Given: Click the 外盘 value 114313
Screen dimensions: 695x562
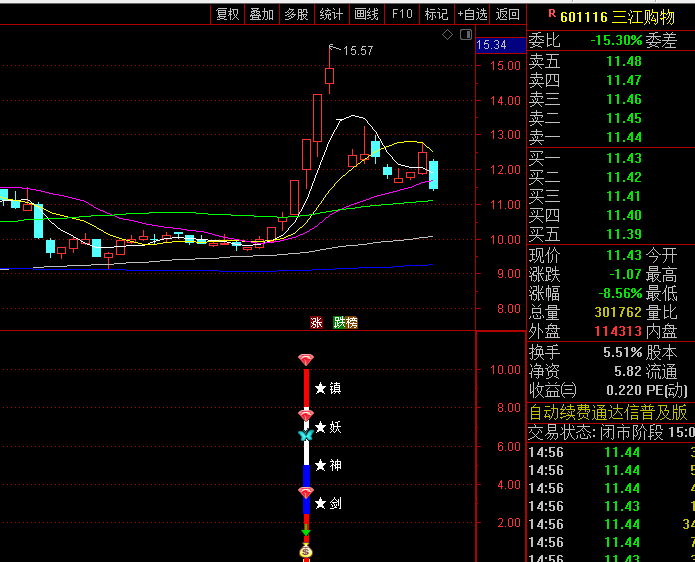Looking at the screenshot, I should pos(618,332).
